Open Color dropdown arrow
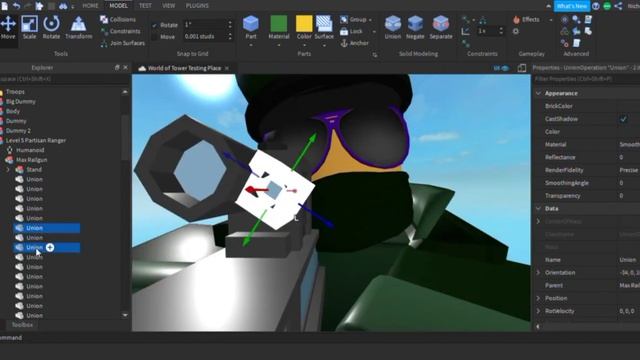Screen dimensions: 640x360 point(304,45)
